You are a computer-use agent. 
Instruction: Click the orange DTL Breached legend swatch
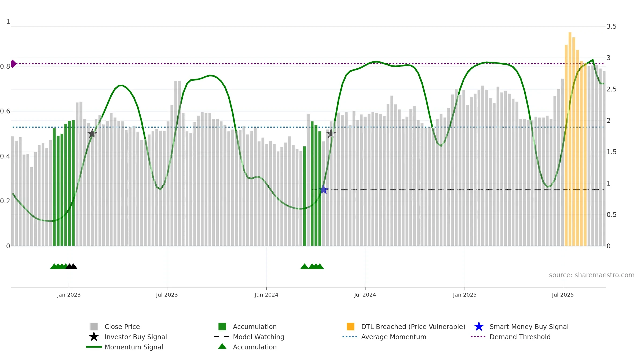coord(350,327)
